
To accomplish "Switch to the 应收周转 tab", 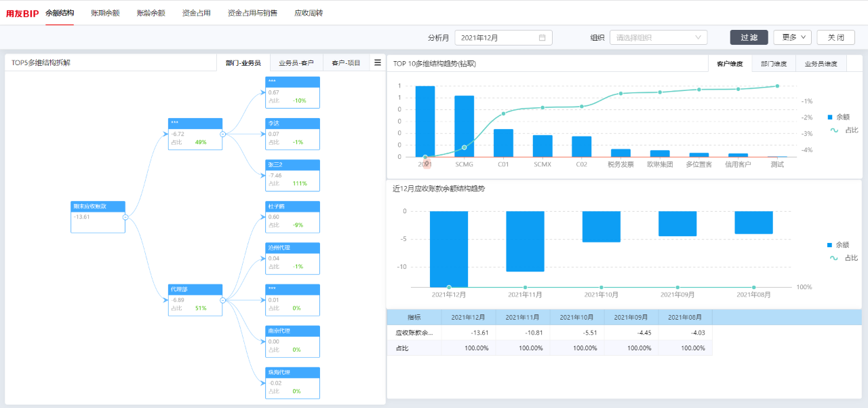I will pos(309,13).
